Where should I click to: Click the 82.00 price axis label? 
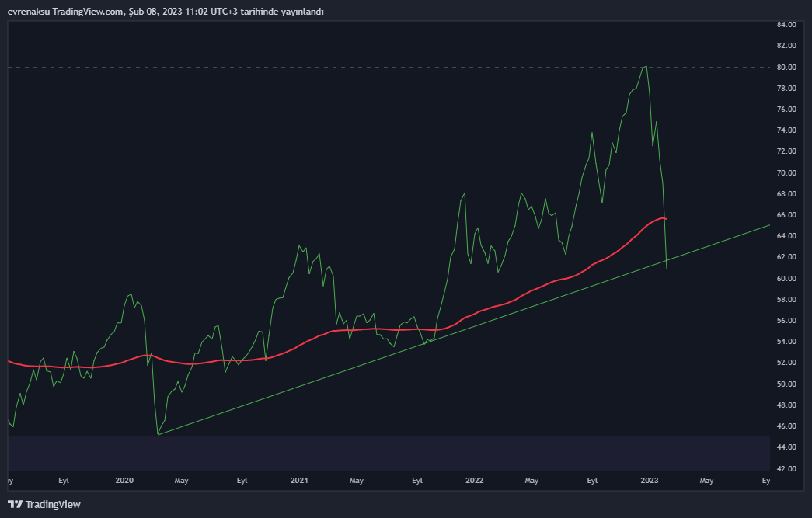[786, 46]
